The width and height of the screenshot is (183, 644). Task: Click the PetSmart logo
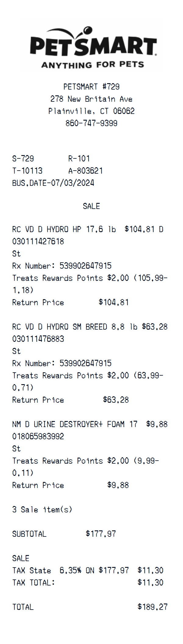tap(93, 46)
